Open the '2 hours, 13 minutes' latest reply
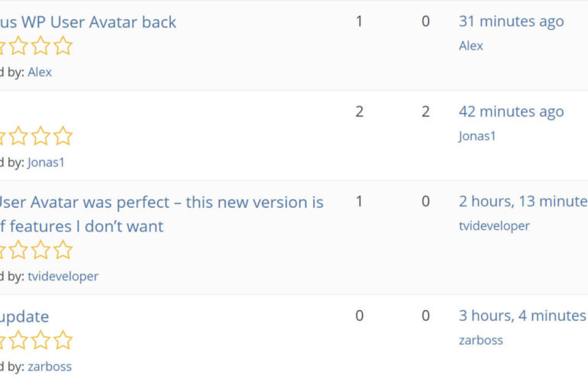 523,202
